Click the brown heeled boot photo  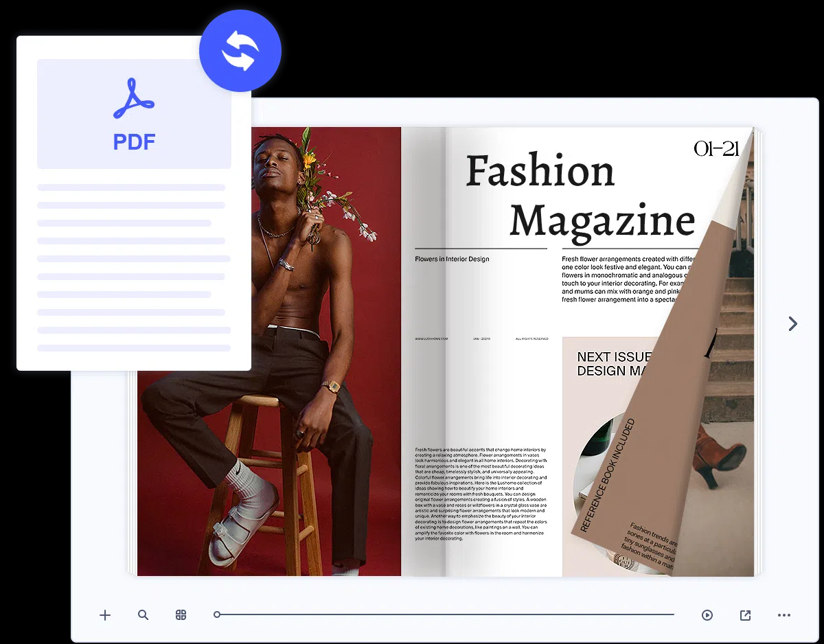pos(718,453)
